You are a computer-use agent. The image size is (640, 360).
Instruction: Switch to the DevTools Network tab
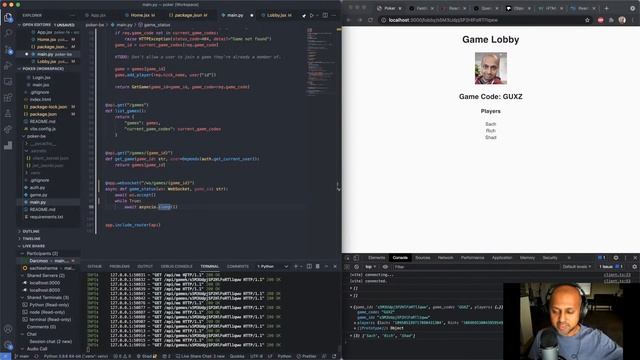pyautogui.click(x=445, y=258)
